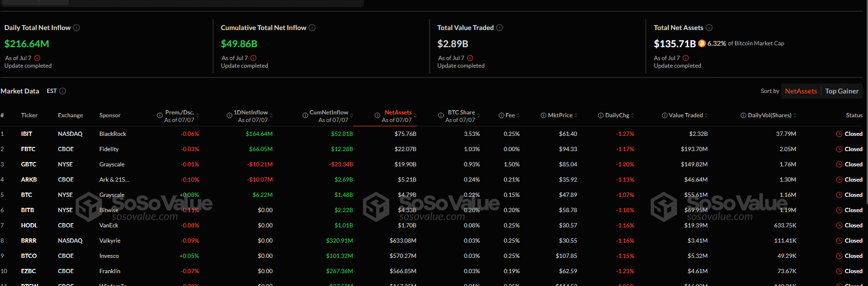
Task: Click clock status icon in IBIT row
Action: coord(839,134)
